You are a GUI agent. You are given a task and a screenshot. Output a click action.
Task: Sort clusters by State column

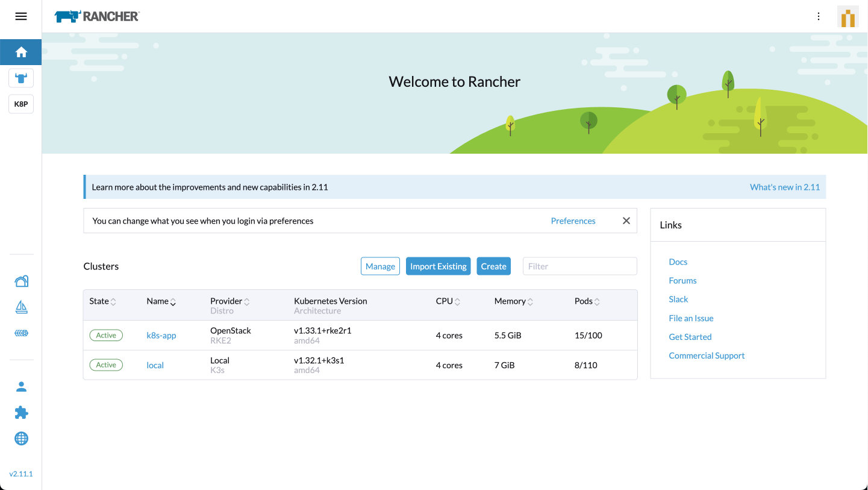tap(102, 301)
